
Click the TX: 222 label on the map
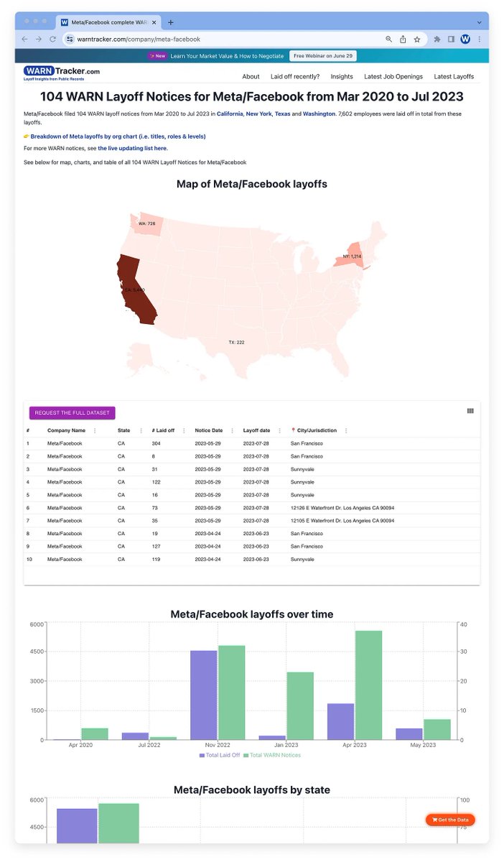(236, 342)
